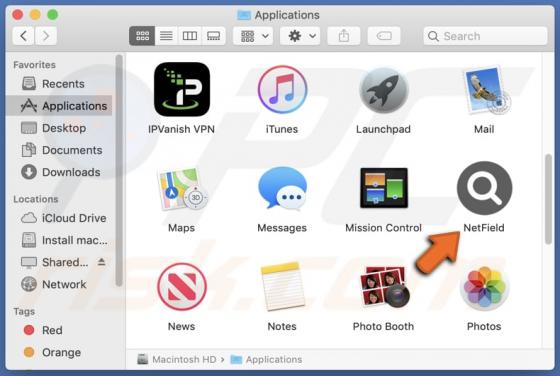This screenshot has height=376, width=560.
Task: Click the main file area scrollbar
Action: pyautogui.click(x=549, y=199)
